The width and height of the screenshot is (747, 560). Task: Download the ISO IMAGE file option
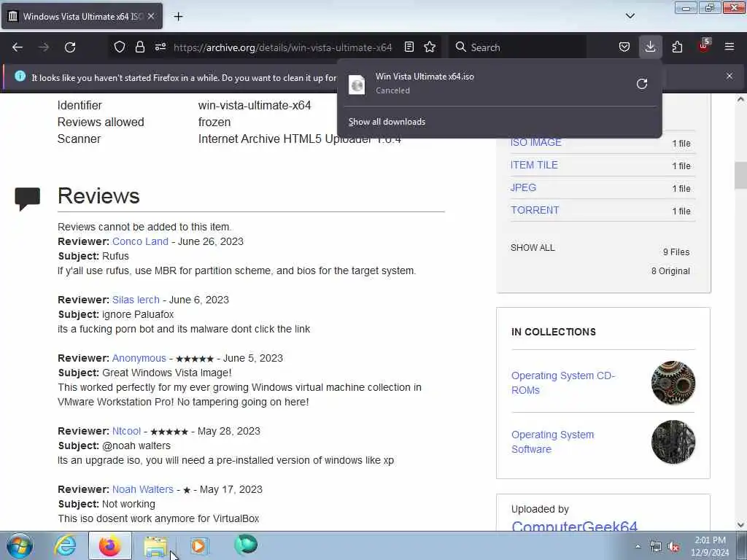(535, 142)
